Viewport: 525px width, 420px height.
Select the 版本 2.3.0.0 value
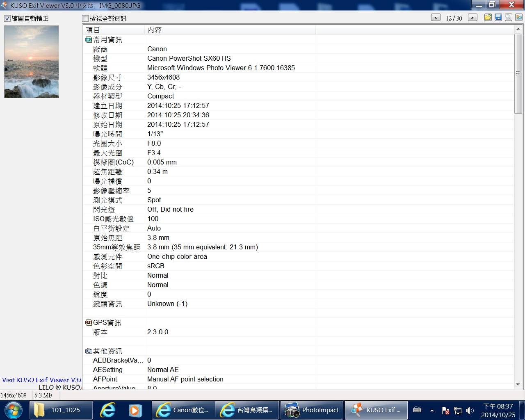(158, 332)
